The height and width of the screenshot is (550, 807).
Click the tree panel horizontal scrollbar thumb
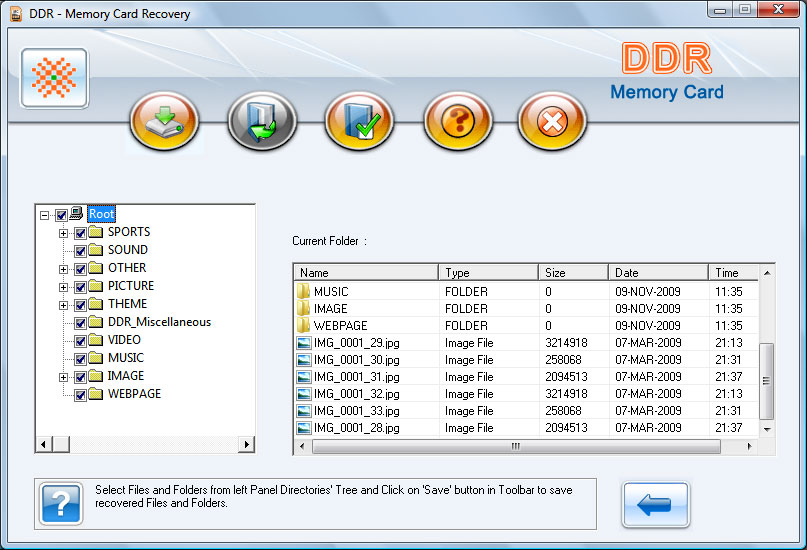[x=61, y=444]
